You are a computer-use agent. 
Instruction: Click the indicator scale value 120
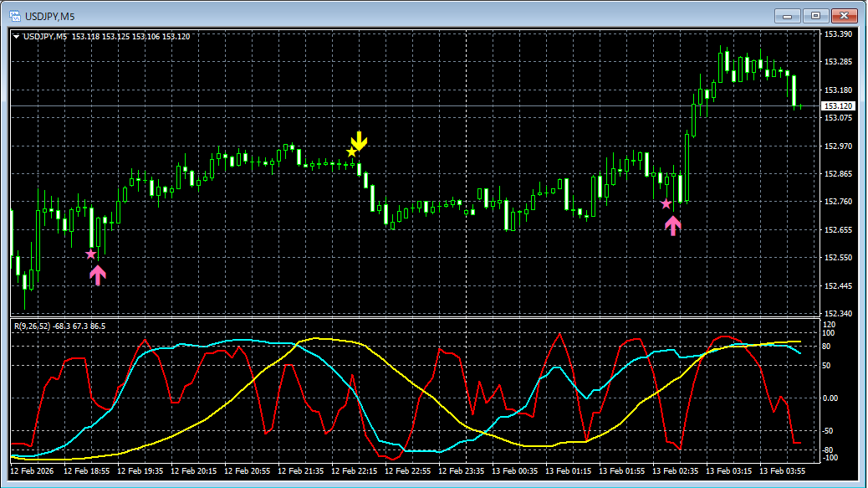pyautogui.click(x=830, y=325)
